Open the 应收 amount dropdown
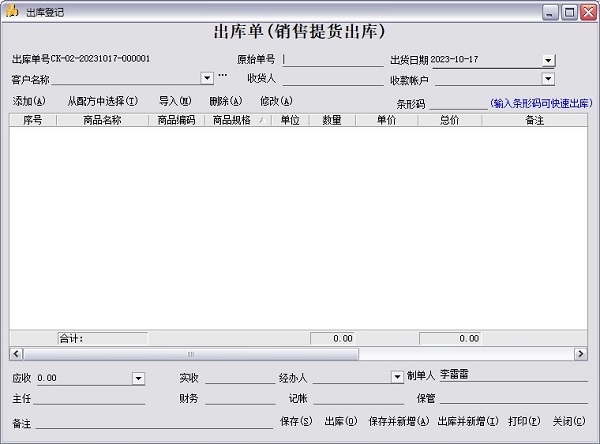Image resolution: width=600 pixels, height=444 pixels. 138,379
